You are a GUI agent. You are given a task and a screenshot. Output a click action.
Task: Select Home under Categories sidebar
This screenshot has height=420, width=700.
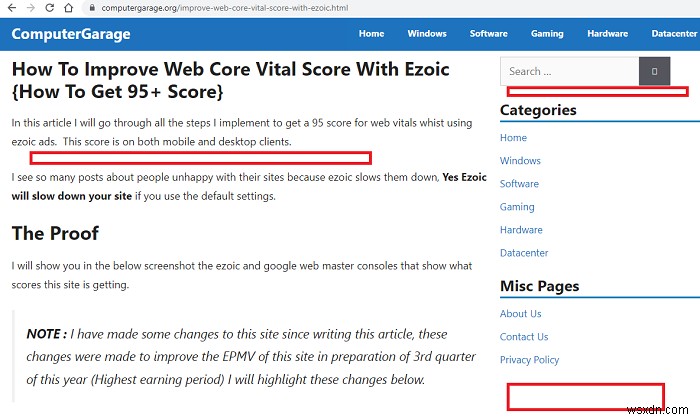513,137
